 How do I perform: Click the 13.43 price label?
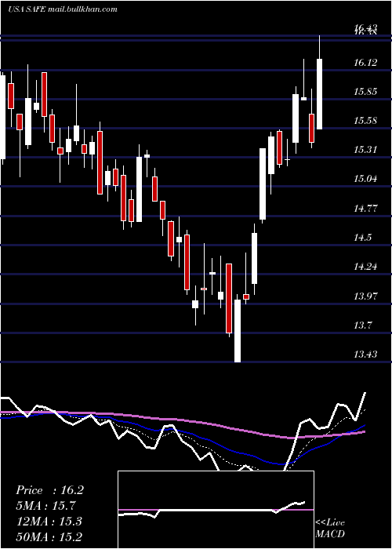tap(366, 354)
